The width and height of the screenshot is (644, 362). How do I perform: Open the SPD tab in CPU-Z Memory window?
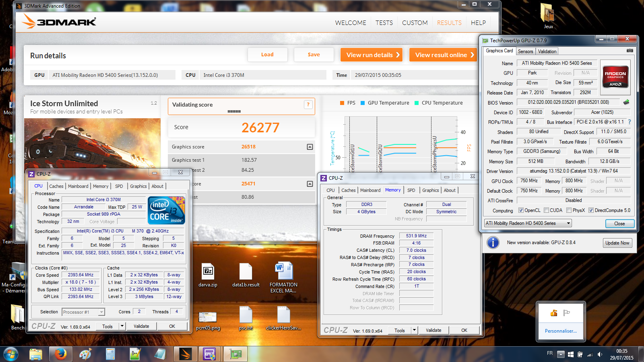tap(411, 190)
